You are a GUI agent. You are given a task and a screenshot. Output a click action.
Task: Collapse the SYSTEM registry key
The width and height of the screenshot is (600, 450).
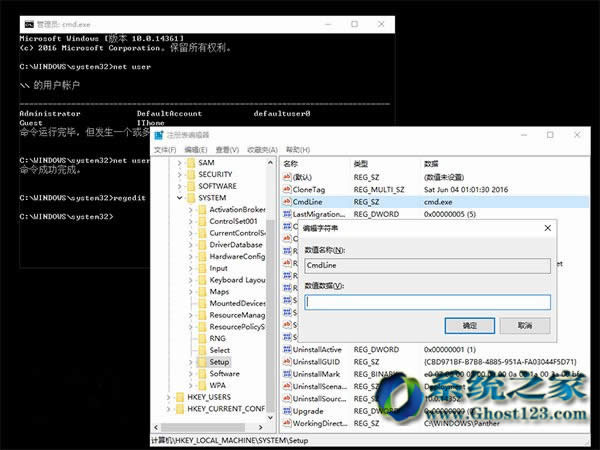pos(178,198)
